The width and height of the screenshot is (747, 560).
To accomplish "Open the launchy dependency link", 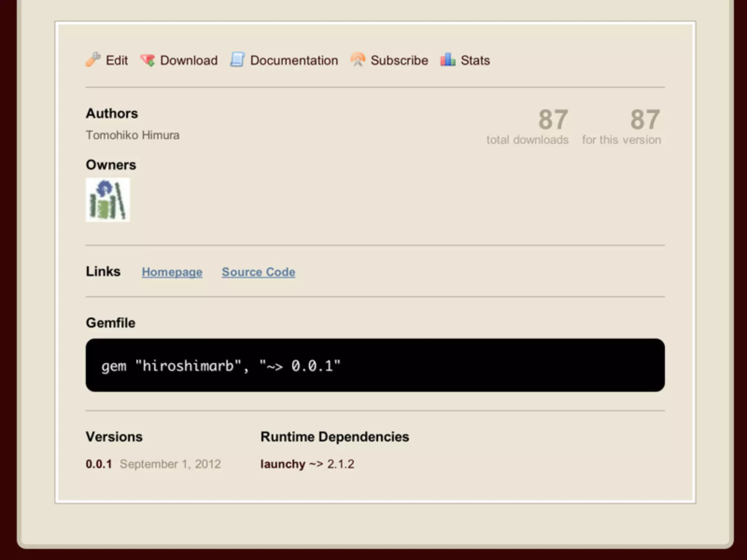I will pos(283,464).
